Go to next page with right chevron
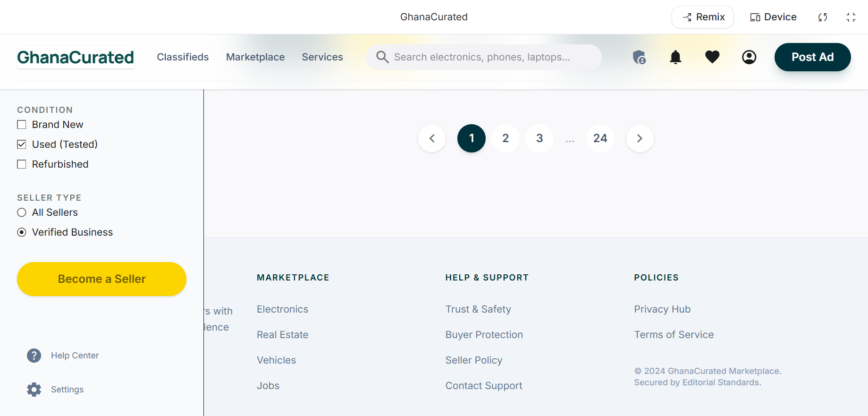The height and width of the screenshot is (416, 868). (x=640, y=138)
